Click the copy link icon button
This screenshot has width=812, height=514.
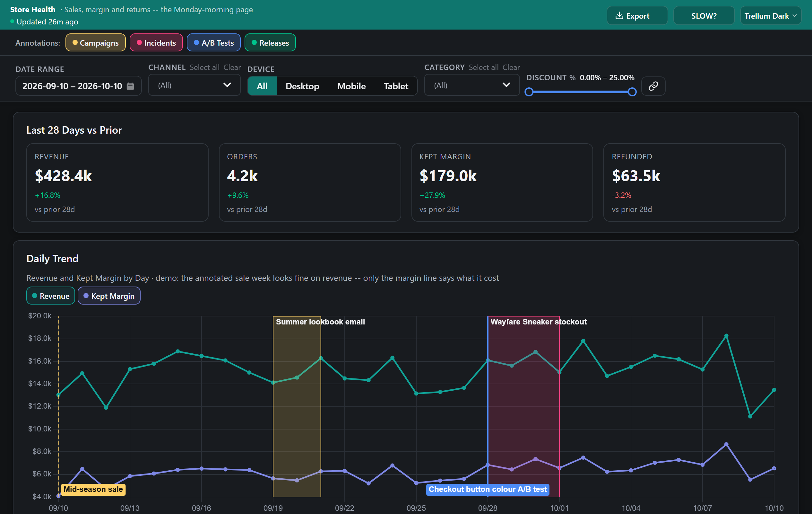coord(653,86)
